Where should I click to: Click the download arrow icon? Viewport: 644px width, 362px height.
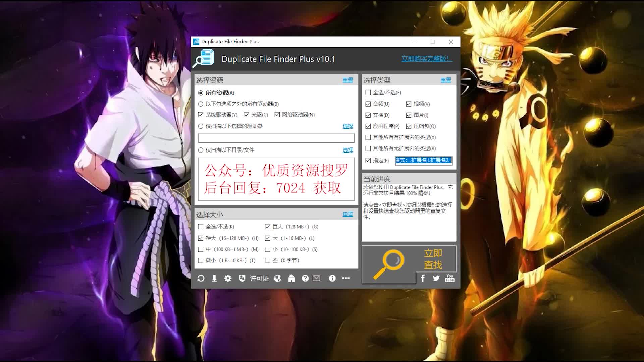click(214, 278)
